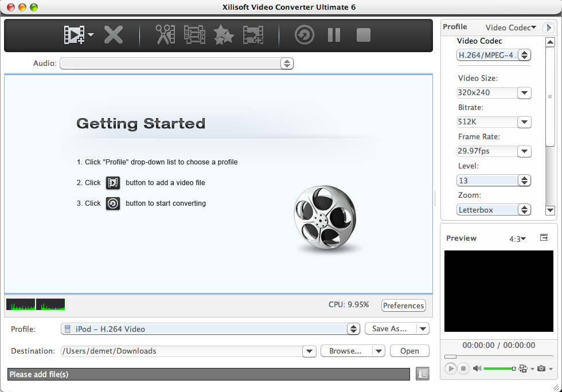Click the detach preview window icon
The height and width of the screenshot is (392, 562).
point(544,238)
